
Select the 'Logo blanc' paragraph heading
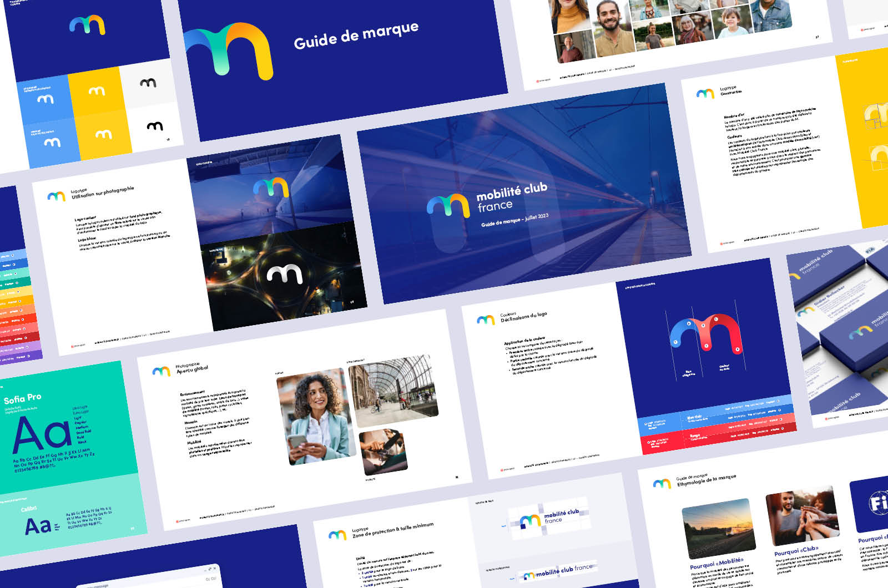point(87,239)
